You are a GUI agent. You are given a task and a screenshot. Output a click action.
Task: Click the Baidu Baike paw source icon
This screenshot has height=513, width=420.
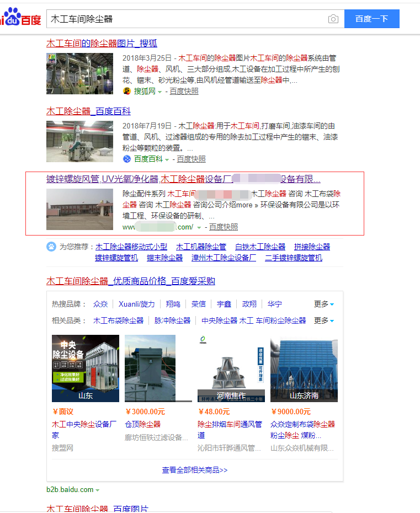pyautogui.click(x=127, y=159)
